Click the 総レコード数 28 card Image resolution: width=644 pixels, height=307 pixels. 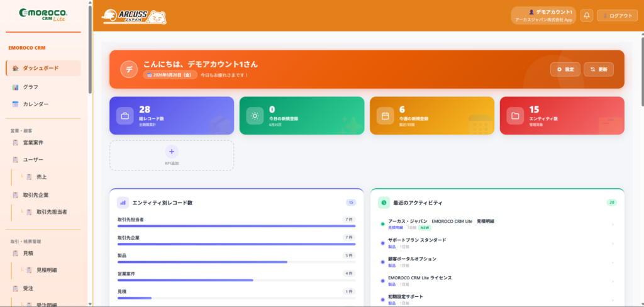tap(172, 116)
